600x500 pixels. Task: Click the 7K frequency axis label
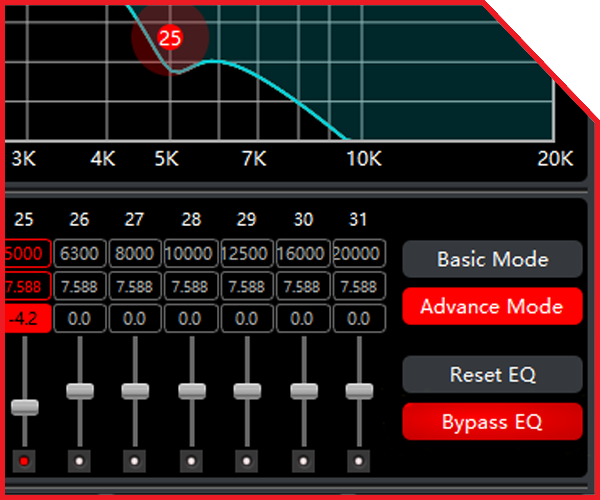(254, 158)
